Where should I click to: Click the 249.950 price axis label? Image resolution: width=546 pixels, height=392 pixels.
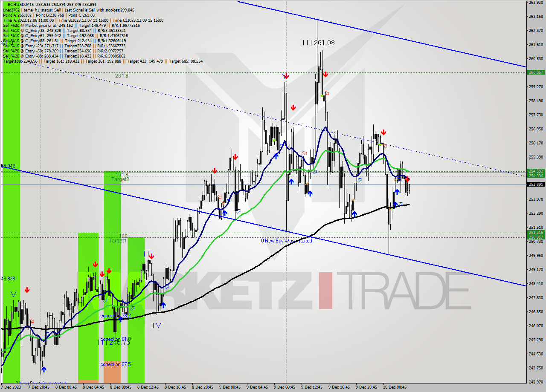coord(536,256)
